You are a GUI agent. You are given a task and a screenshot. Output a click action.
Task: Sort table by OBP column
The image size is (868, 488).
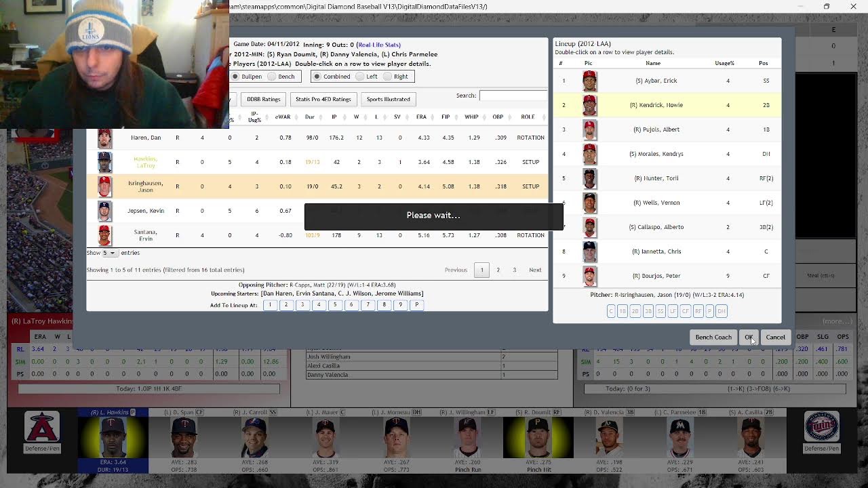tap(498, 117)
